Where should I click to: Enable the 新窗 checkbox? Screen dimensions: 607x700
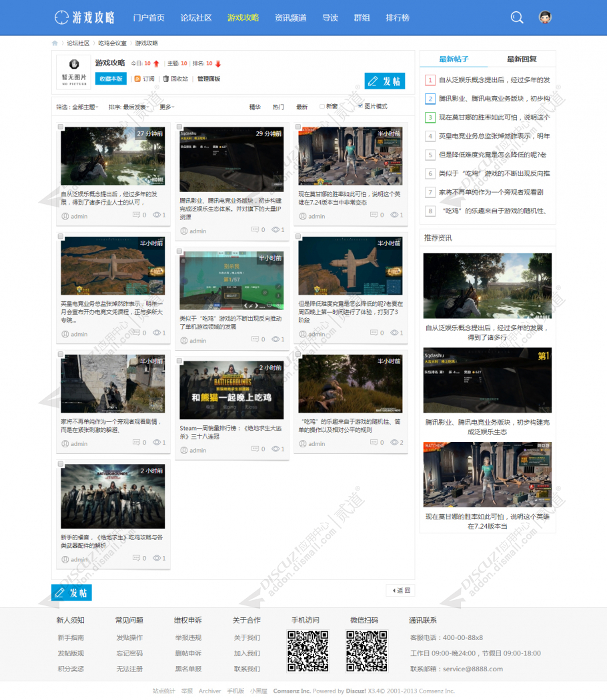click(322, 106)
